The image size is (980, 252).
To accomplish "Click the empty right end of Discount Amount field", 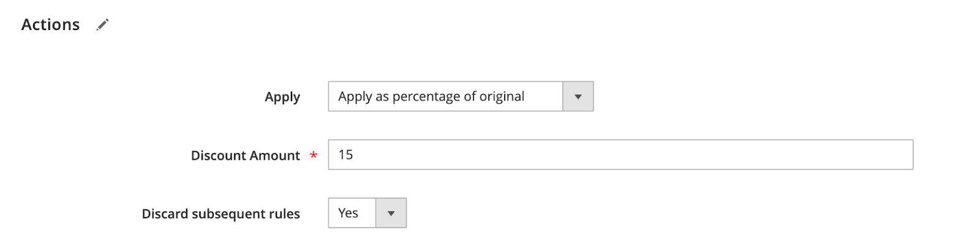I will click(x=882, y=155).
